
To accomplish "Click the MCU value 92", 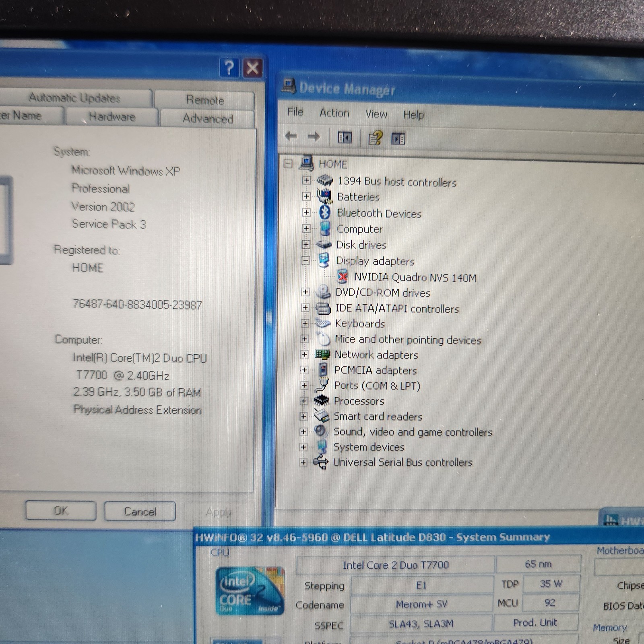I will click(x=550, y=603).
